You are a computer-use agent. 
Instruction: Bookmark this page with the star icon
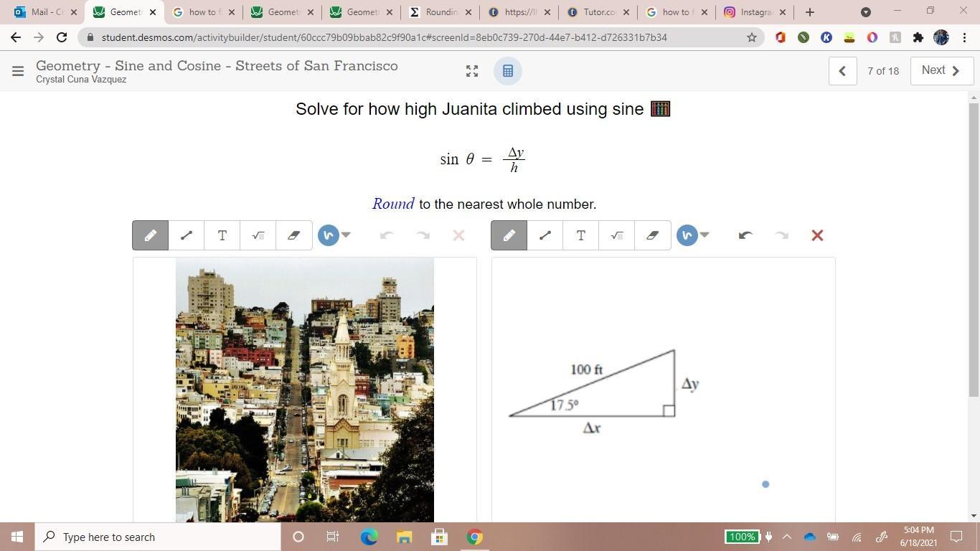(x=751, y=37)
